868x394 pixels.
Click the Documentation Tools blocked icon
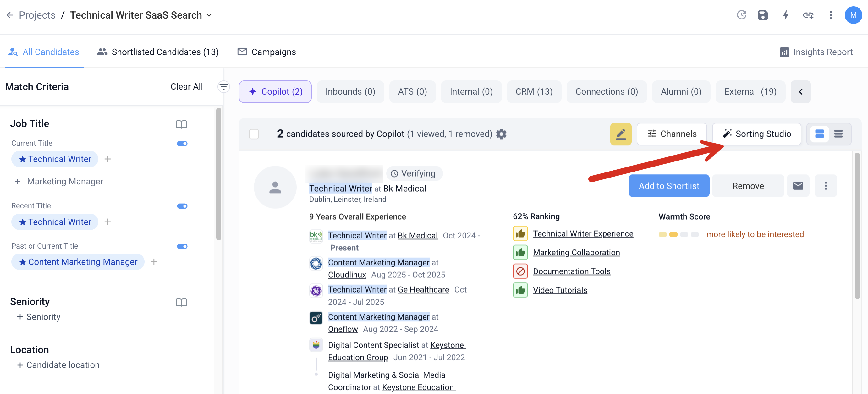(520, 271)
